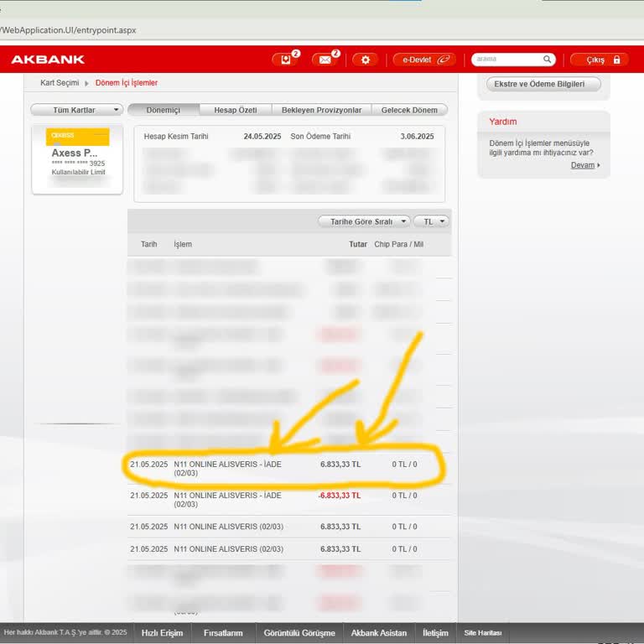
Task: Switch to Gelecek Dönem tab
Action: click(409, 110)
